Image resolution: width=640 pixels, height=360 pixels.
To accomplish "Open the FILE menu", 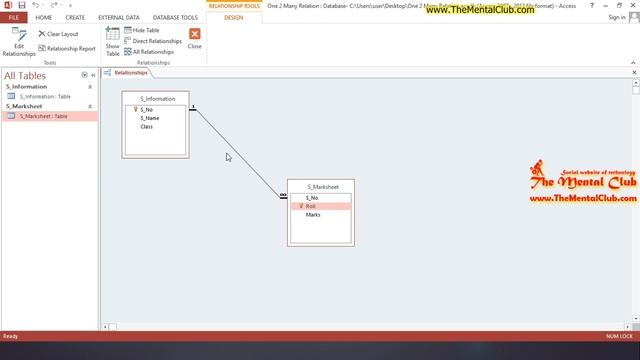I will coord(13,18).
